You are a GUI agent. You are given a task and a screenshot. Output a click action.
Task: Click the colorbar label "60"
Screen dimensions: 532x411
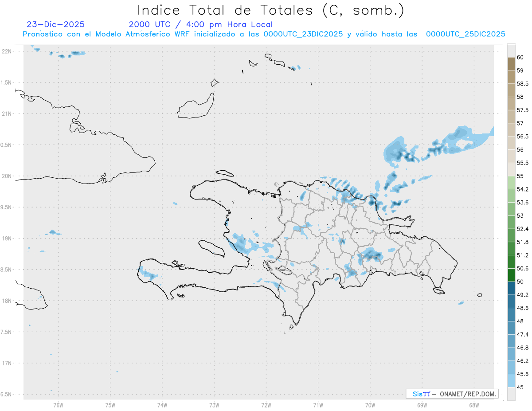pyautogui.click(x=520, y=57)
